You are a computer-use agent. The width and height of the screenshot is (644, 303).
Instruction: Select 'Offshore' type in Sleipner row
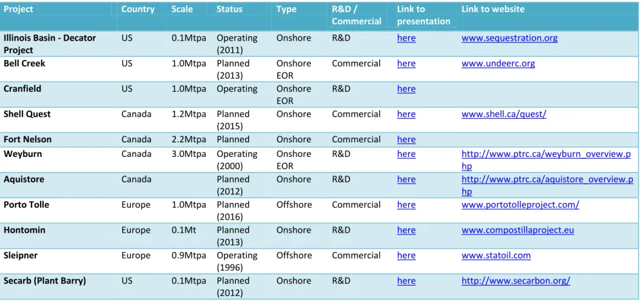pos(293,255)
